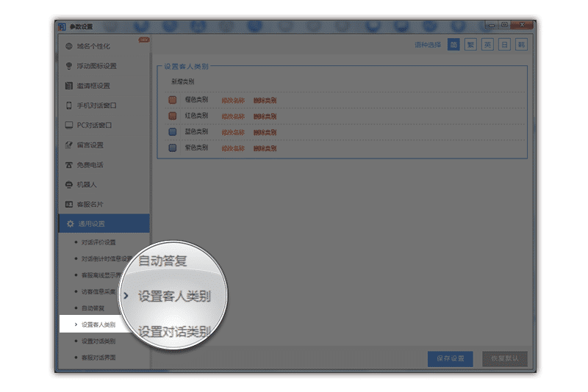Switch language to 日 (Japanese)
The height and width of the screenshot is (392, 588).
(x=504, y=45)
